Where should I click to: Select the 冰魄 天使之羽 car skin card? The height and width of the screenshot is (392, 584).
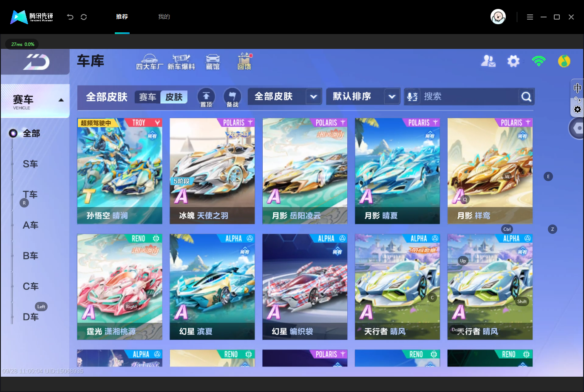point(212,171)
